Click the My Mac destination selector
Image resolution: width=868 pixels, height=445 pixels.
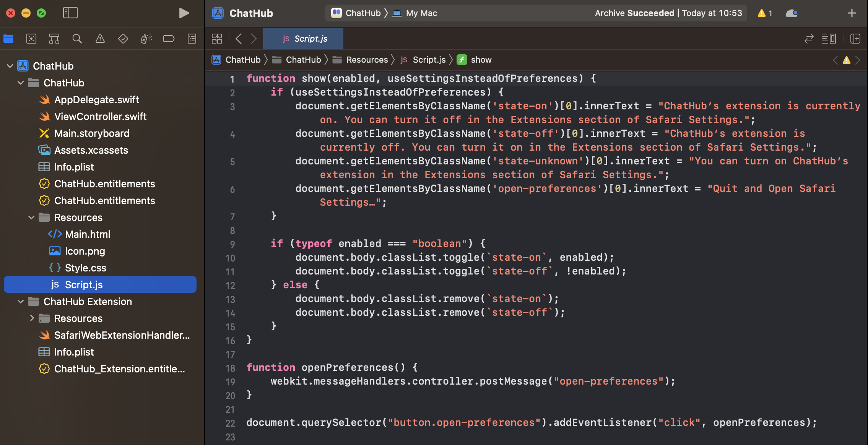click(421, 13)
